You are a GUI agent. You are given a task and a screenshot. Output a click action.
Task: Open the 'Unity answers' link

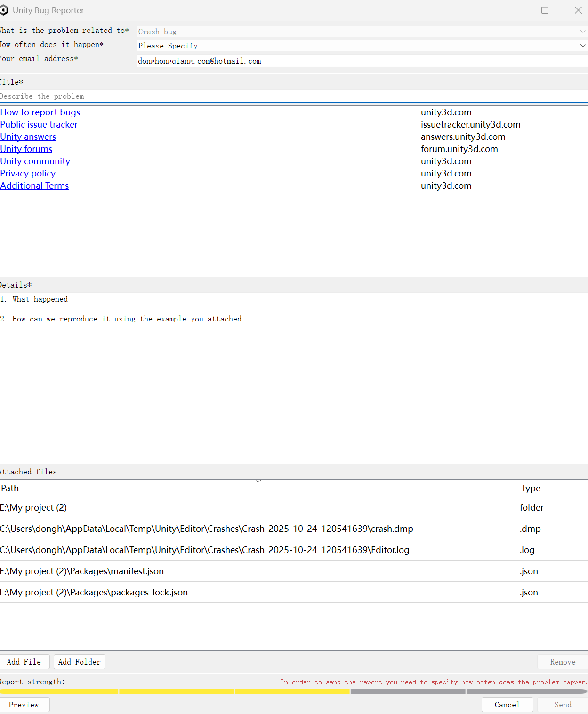(28, 136)
